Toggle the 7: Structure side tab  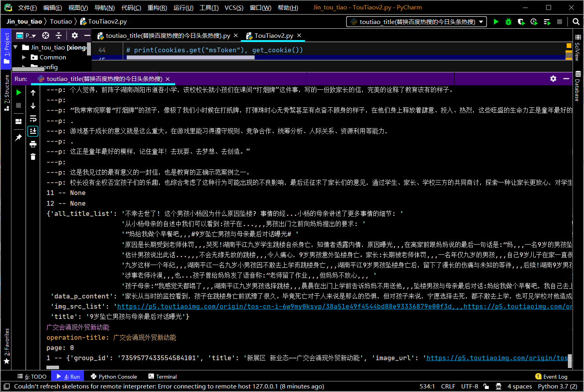click(7, 93)
